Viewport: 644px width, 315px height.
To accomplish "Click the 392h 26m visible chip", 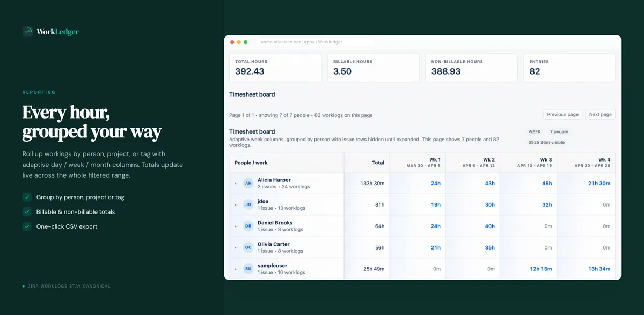I will [546, 142].
